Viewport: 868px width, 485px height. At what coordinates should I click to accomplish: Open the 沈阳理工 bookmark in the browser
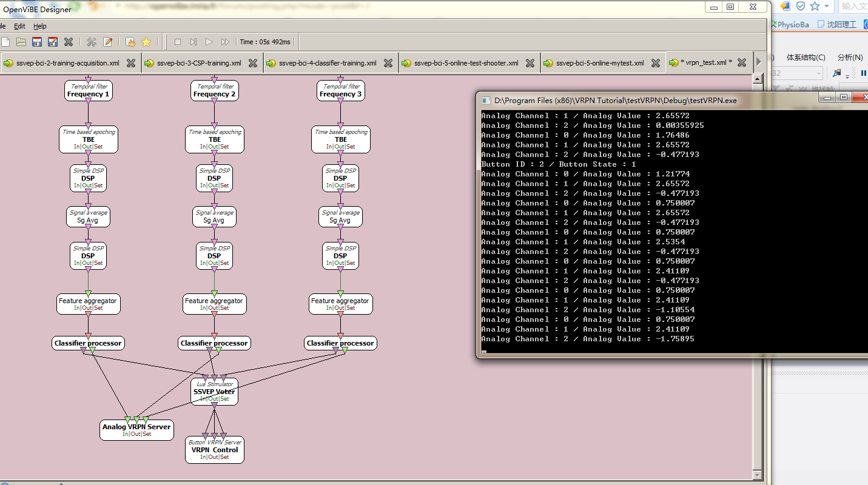tap(836, 24)
